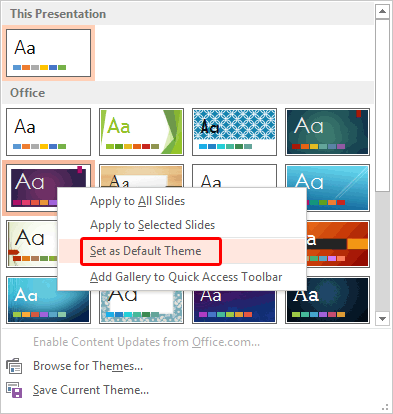393x414 pixels.
Task: Select the wood-textured Organic theme thumbnail
Action: coord(141,176)
